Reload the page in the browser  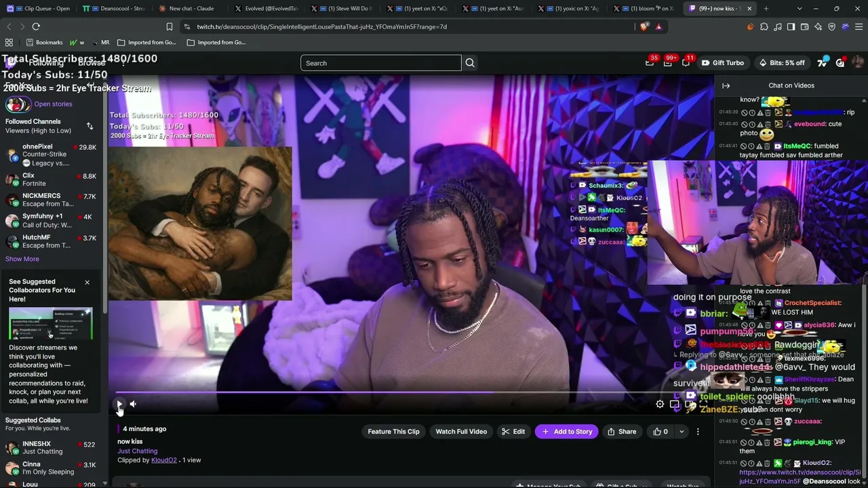36,26
